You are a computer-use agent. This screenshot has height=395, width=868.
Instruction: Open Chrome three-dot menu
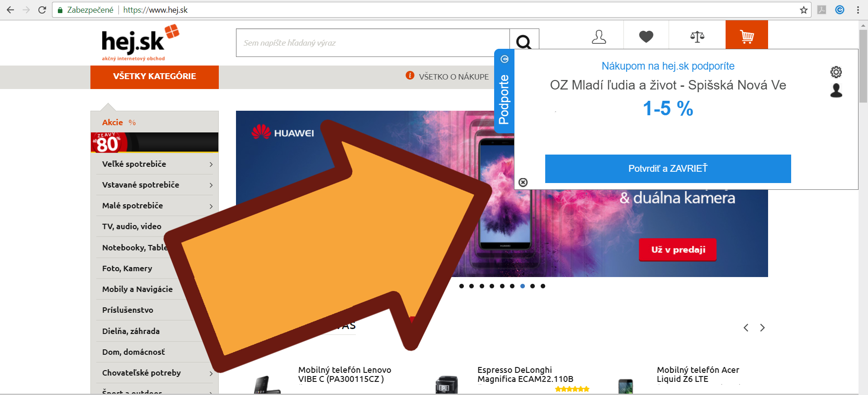tap(858, 10)
